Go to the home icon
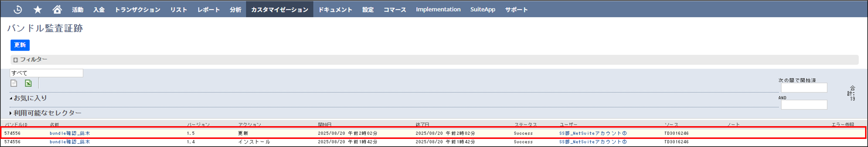This screenshot has height=147, width=868. [57, 9]
